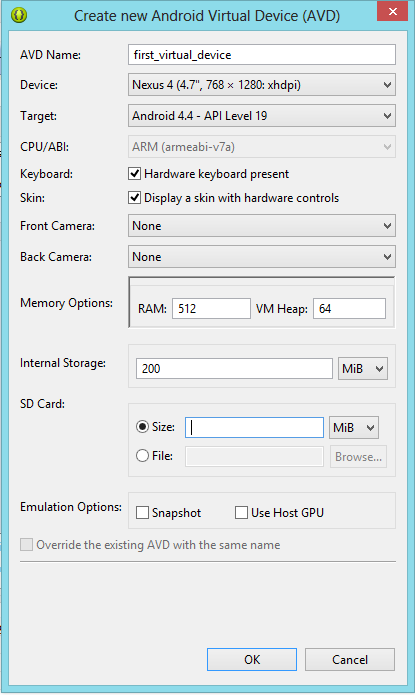
Task: Open the Device dropdown showing Nexus 4
Action: (x=262, y=85)
